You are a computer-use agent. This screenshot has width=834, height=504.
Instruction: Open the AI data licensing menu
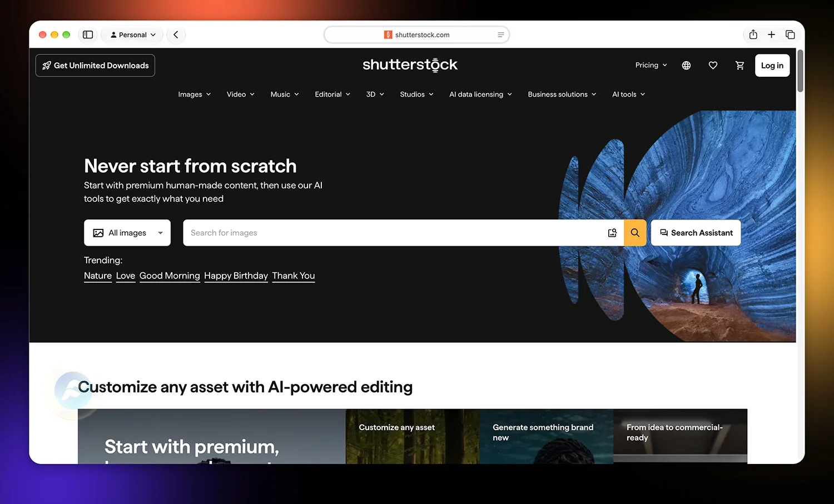(x=480, y=94)
